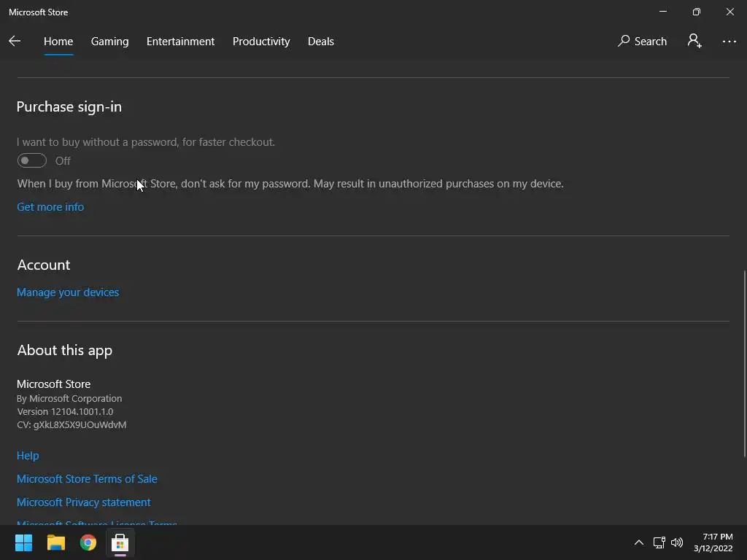
Task: Click Microsoft Store taskbar icon
Action: pyautogui.click(x=120, y=542)
